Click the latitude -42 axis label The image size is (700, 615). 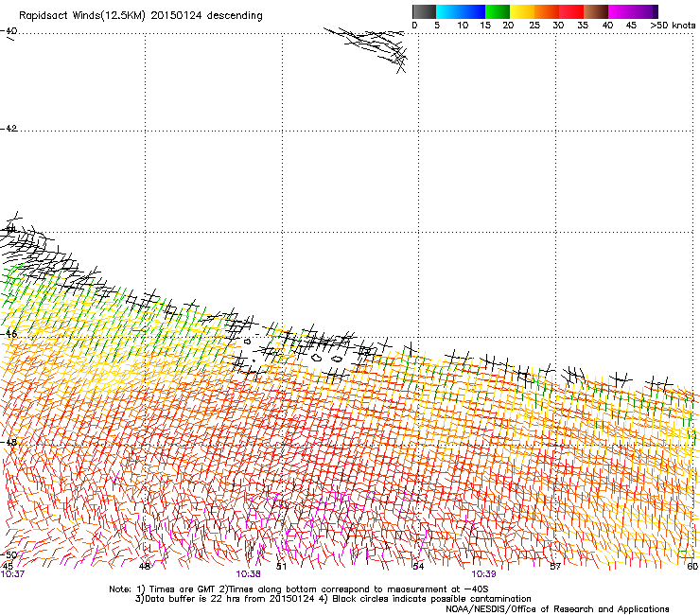tap(9, 129)
